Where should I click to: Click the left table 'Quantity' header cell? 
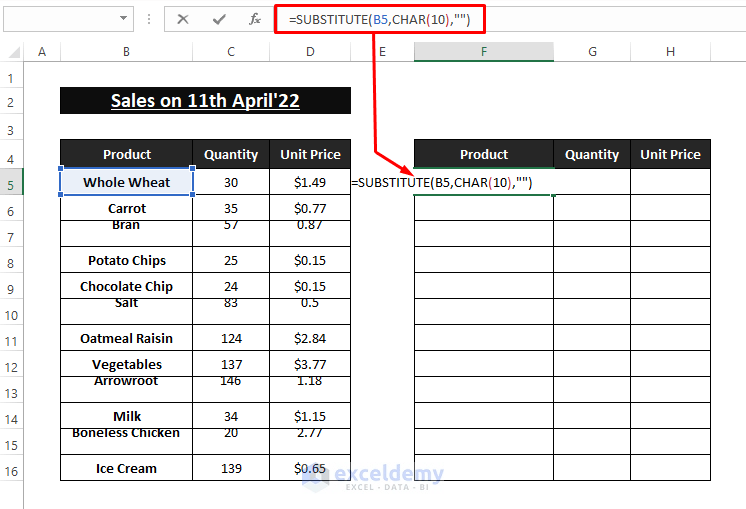[x=231, y=154]
